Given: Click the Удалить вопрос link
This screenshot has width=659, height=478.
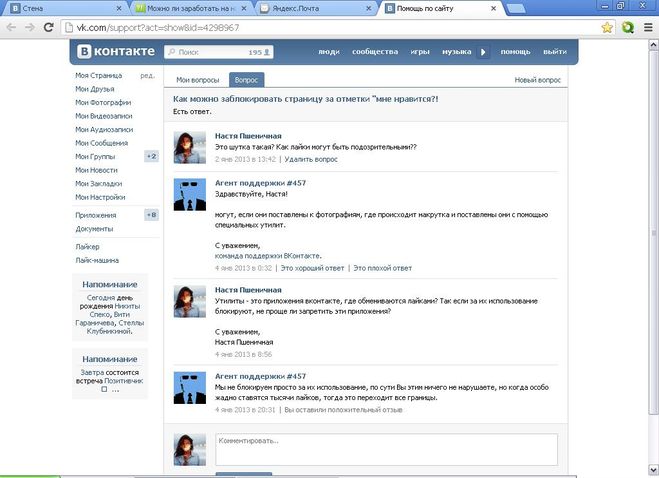Looking at the screenshot, I should click(x=314, y=159).
